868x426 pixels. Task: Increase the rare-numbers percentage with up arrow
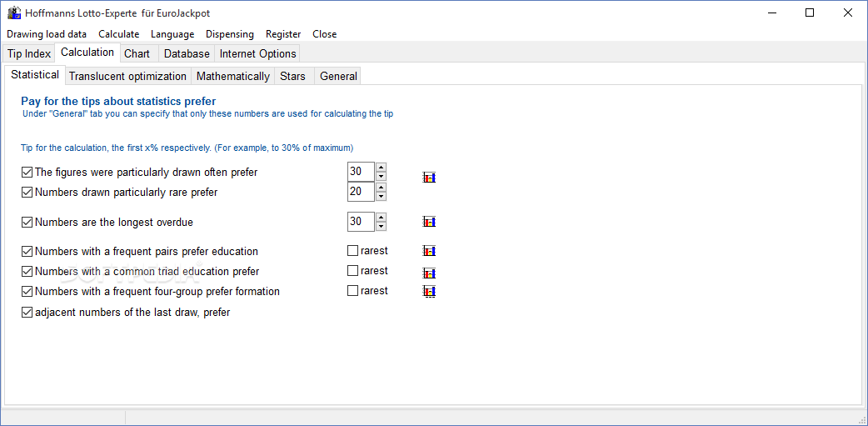click(x=381, y=188)
